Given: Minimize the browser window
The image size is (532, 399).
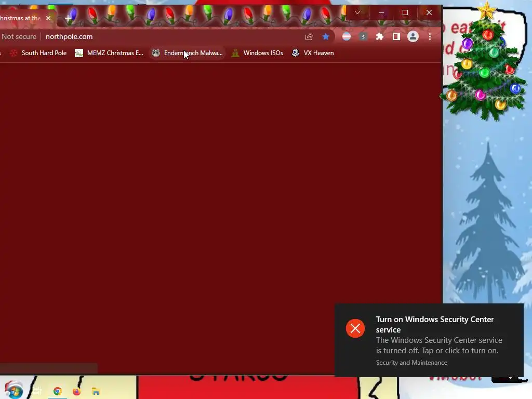Looking at the screenshot, I should (381, 12).
